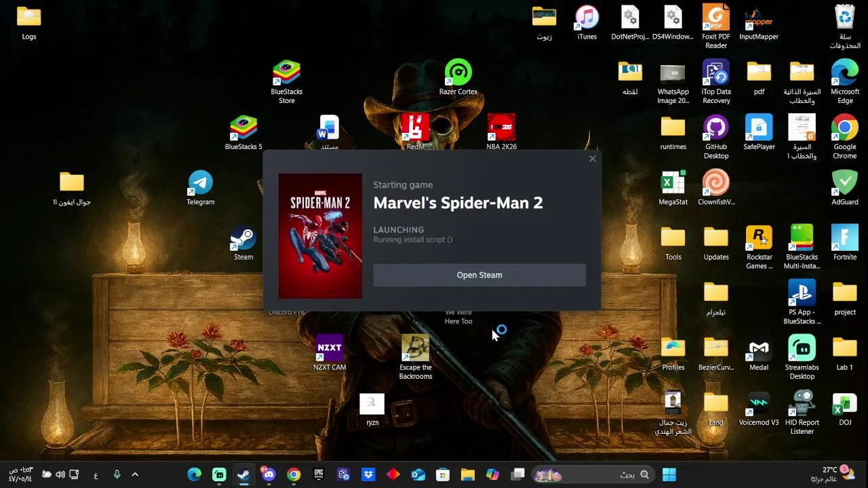Screen dimensions: 868x488
Task: Open Razer Cortex shortcut
Action: pos(458,77)
